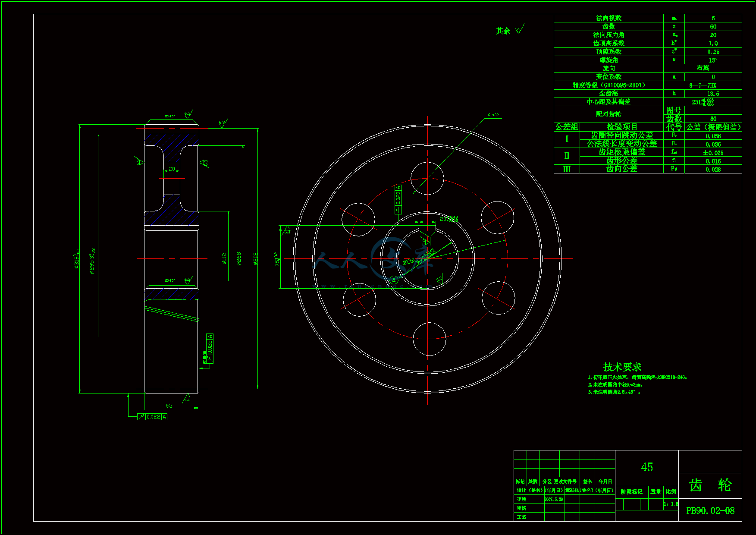
Task: Click the 齿形公差 tolerance value 0.016
Action: click(x=713, y=161)
